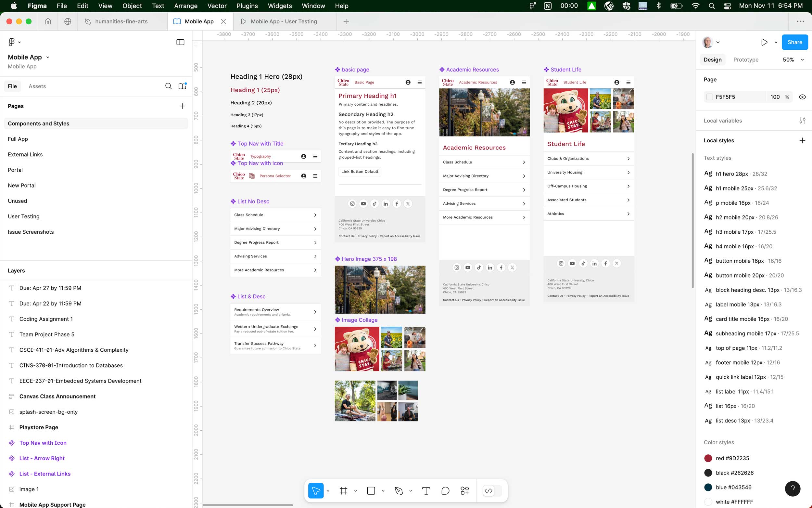
Task: Hide the page background fill via eye icon
Action: coord(802,97)
